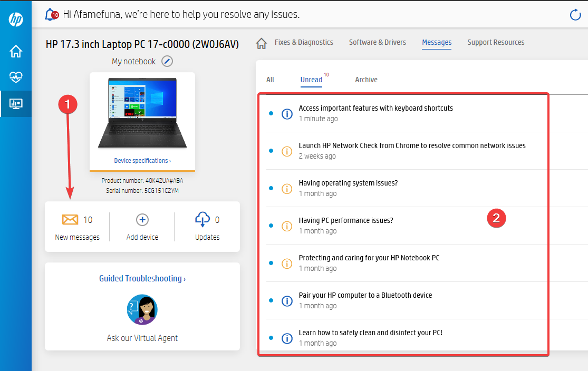Click the Virtual Agent avatar icon
The image size is (588, 371).
pyautogui.click(x=142, y=309)
